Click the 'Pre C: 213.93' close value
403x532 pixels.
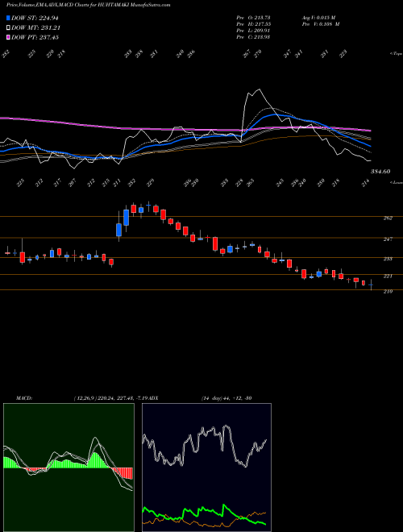(253, 36)
